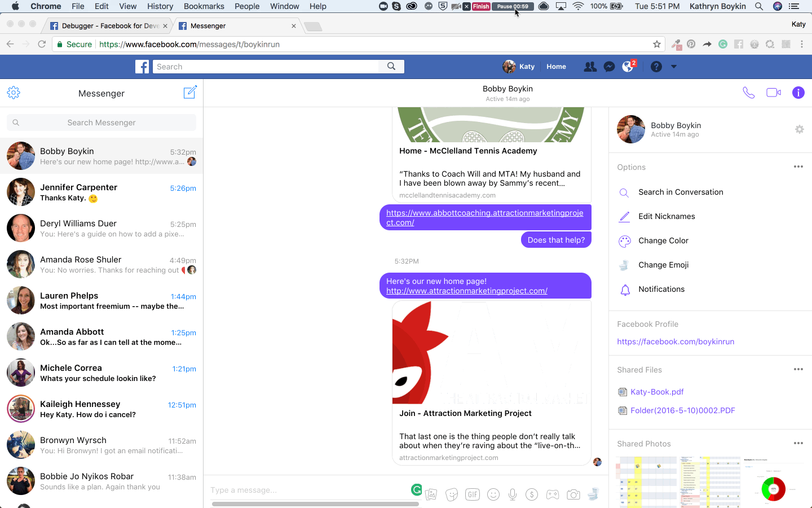The width and height of the screenshot is (812, 508).
Task: Compose a new message
Action: [190, 93]
